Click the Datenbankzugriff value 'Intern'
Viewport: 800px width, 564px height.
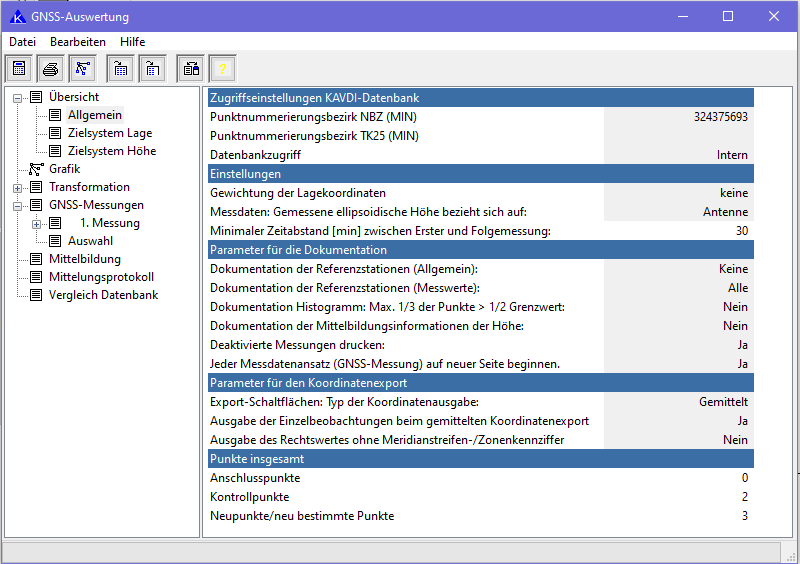[732, 155]
